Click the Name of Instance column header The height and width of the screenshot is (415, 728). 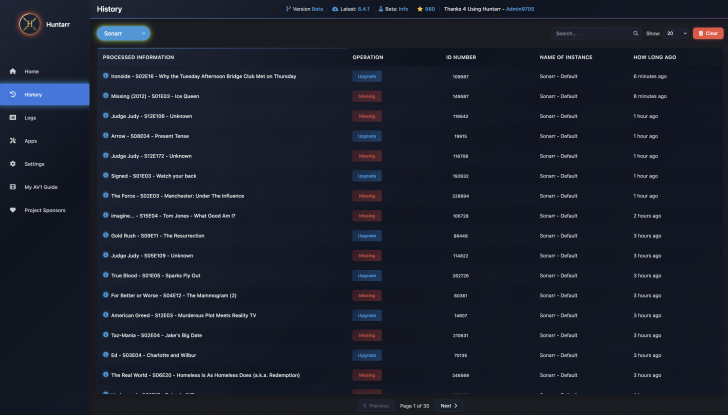[566, 57]
